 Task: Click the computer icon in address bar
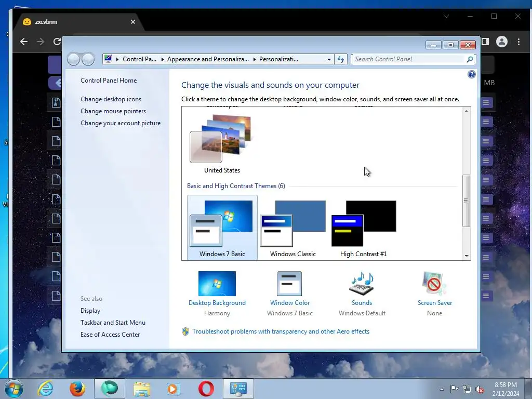[108, 59]
